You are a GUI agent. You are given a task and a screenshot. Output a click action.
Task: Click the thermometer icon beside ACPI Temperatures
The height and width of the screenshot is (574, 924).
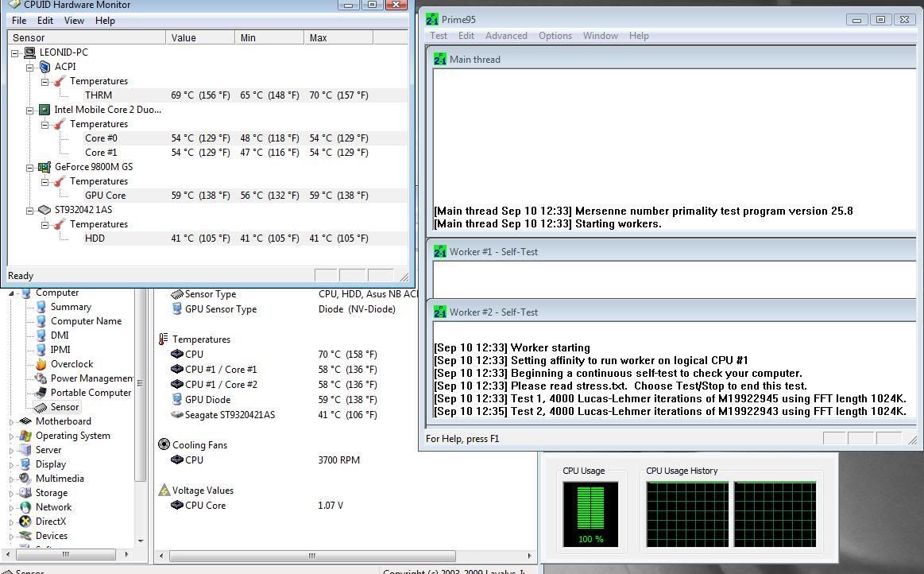60,81
